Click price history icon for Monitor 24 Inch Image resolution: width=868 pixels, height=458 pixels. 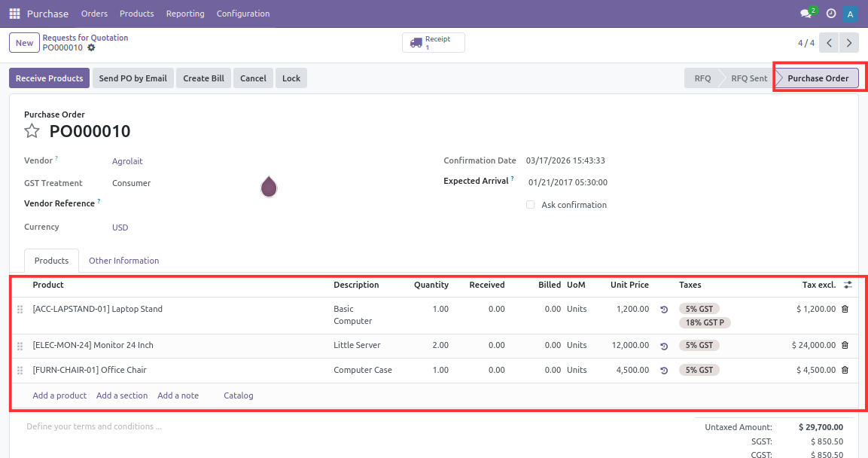click(x=664, y=346)
